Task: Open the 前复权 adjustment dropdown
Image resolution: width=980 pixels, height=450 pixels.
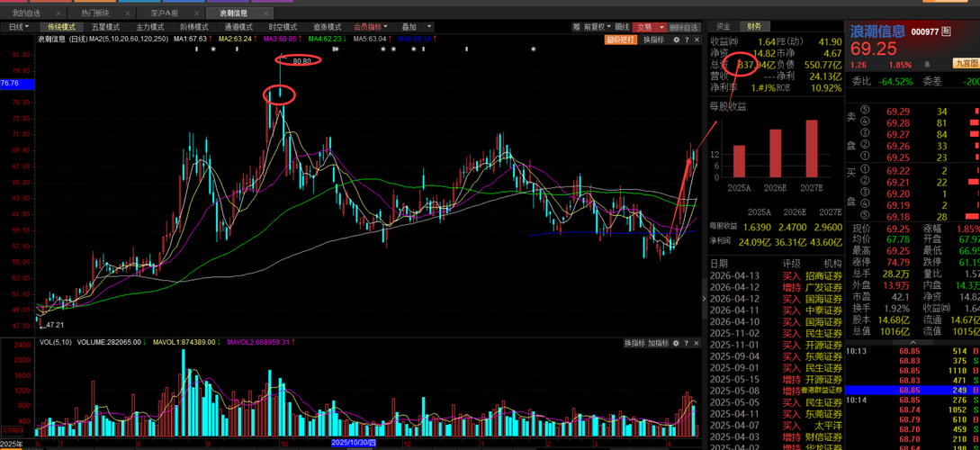Action: pyautogui.click(x=598, y=27)
